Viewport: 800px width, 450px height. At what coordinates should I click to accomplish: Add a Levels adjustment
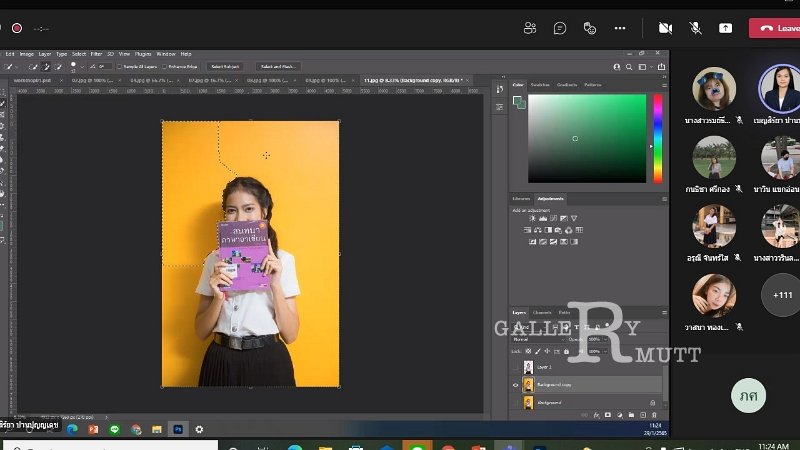point(543,218)
